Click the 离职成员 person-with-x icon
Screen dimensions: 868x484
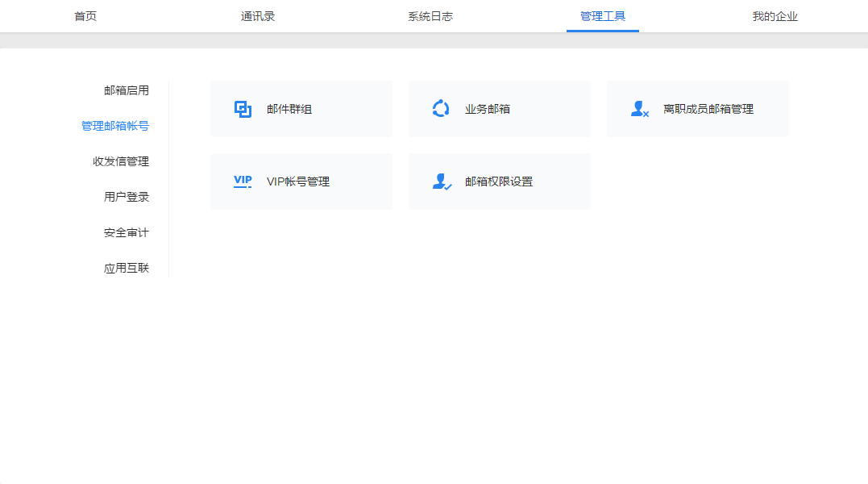(639, 108)
